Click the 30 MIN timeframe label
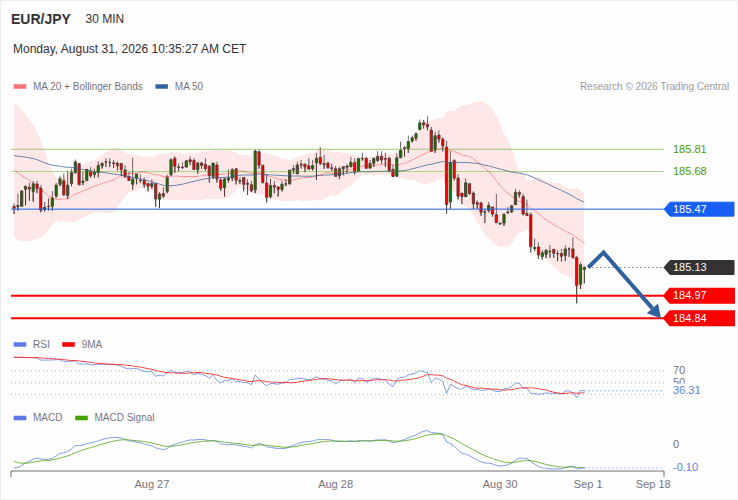This screenshot has width=738, height=500. [x=104, y=19]
